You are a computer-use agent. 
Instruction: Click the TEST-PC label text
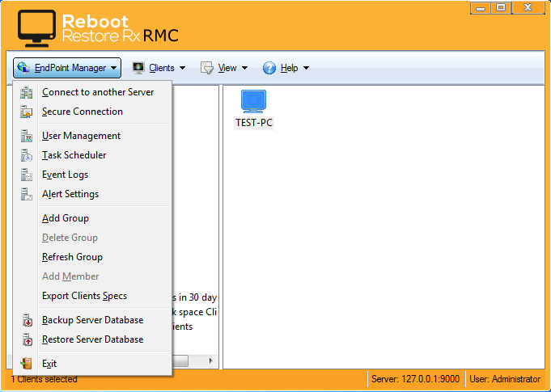coord(254,123)
